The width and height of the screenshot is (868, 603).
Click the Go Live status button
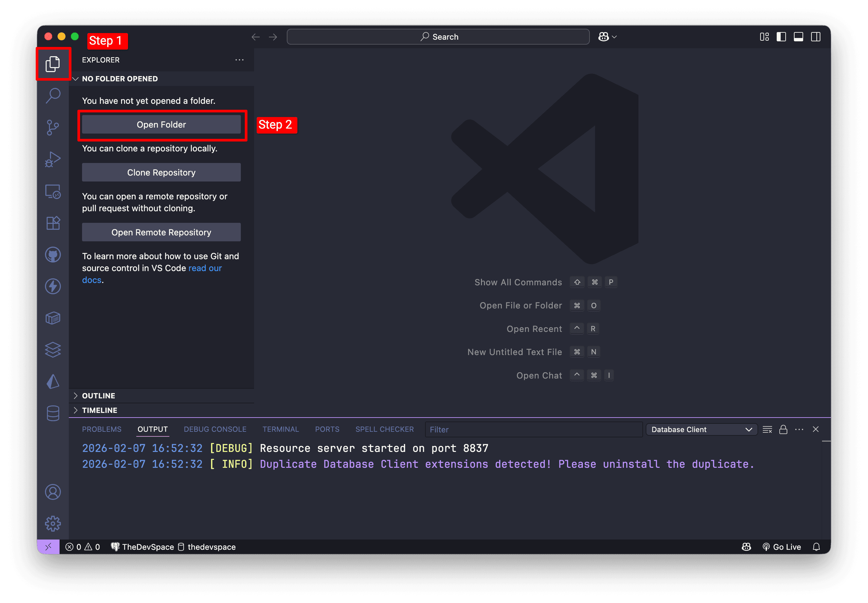(x=782, y=547)
